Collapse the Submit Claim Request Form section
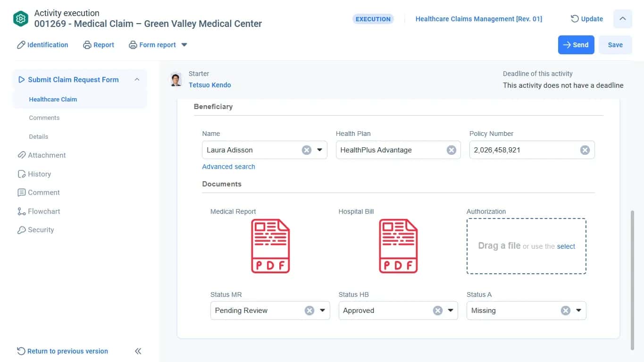 coord(137,80)
